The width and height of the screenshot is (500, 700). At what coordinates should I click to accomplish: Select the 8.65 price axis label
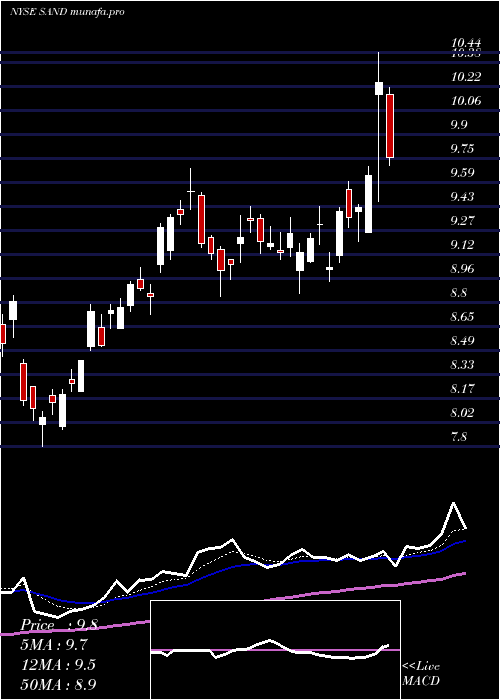pos(462,317)
